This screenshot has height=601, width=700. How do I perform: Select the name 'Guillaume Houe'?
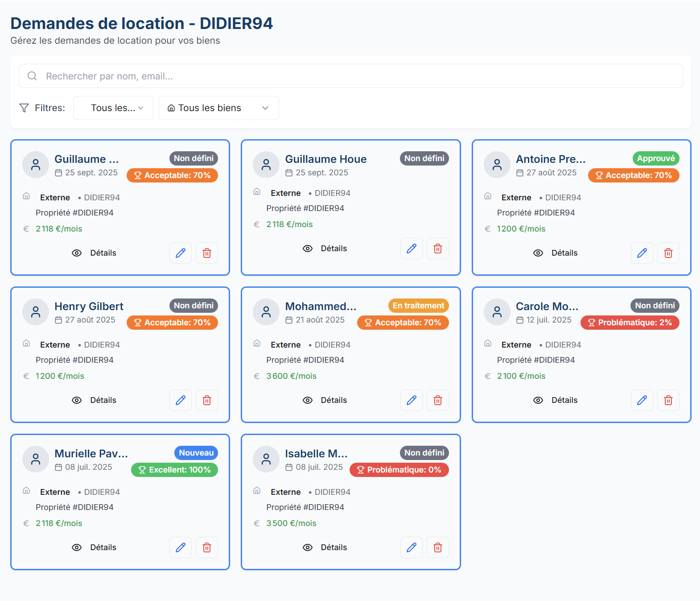(x=326, y=159)
